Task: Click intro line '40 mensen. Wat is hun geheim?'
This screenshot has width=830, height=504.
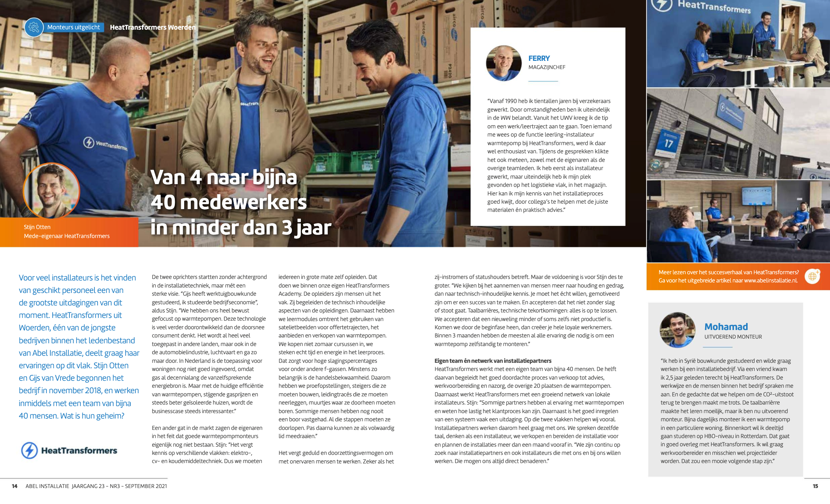Action: [x=71, y=416]
